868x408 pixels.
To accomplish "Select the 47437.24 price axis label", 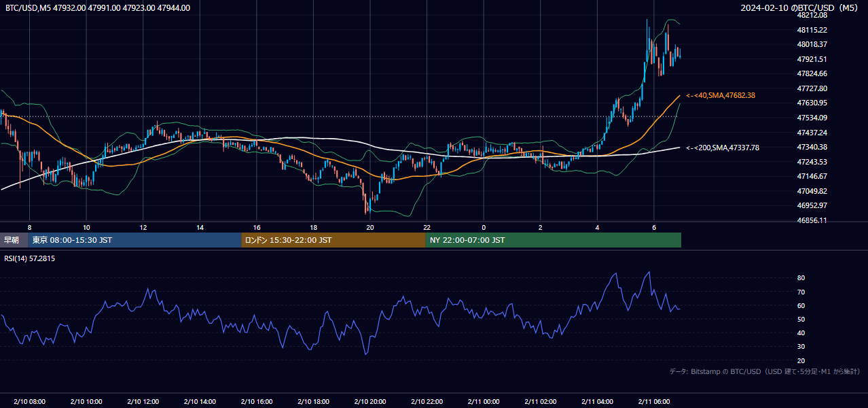I will tap(812, 133).
